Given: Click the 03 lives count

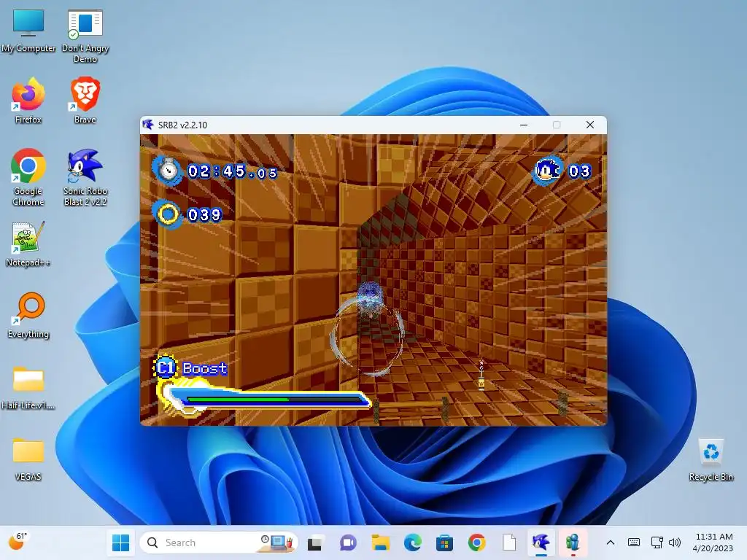Looking at the screenshot, I should pos(579,171).
